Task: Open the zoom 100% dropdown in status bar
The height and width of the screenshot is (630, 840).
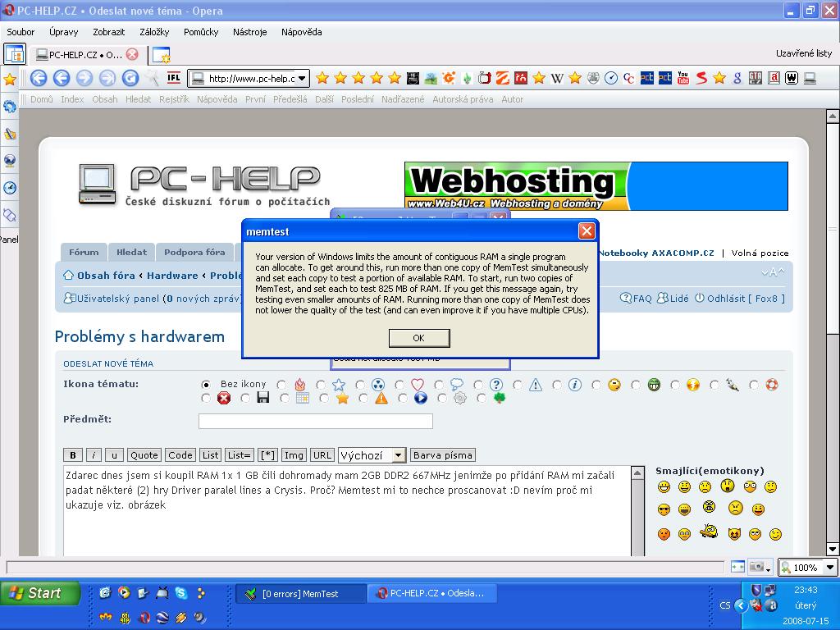Action: (x=830, y=567)
